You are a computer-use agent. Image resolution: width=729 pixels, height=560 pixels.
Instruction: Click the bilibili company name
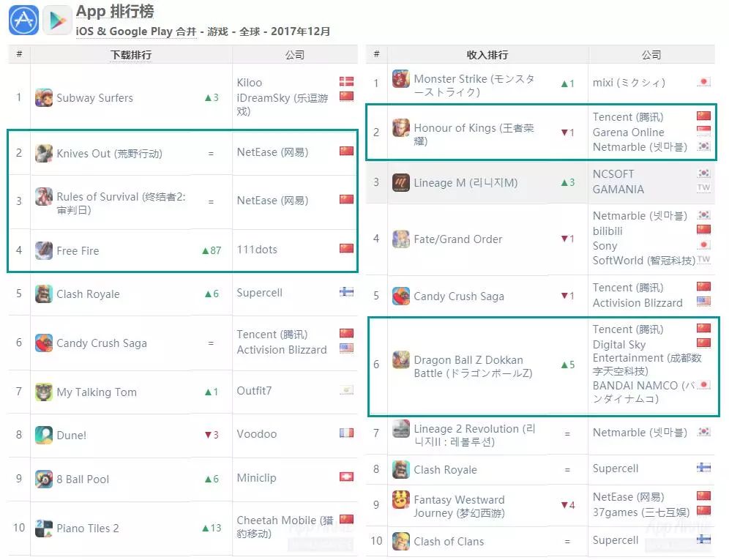point(607,231)
